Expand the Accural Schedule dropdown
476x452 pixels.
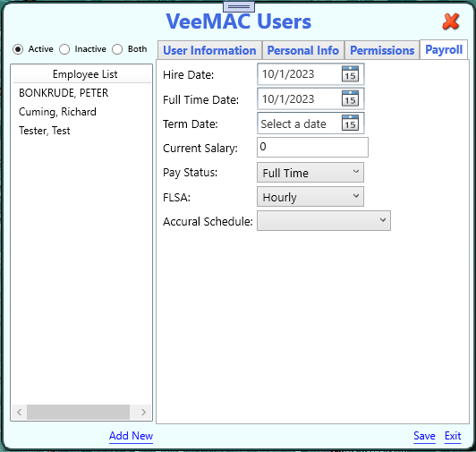pyautogui.click(x=324, y=221)
